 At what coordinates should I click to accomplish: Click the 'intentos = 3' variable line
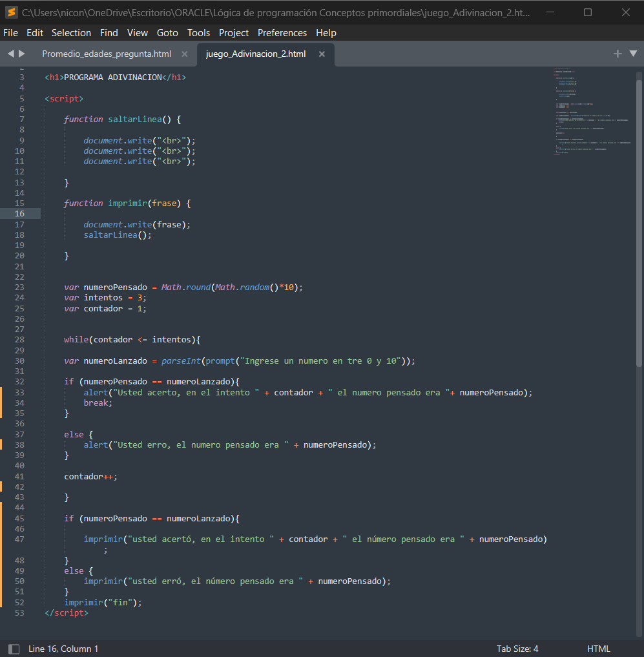coord(105,298)
